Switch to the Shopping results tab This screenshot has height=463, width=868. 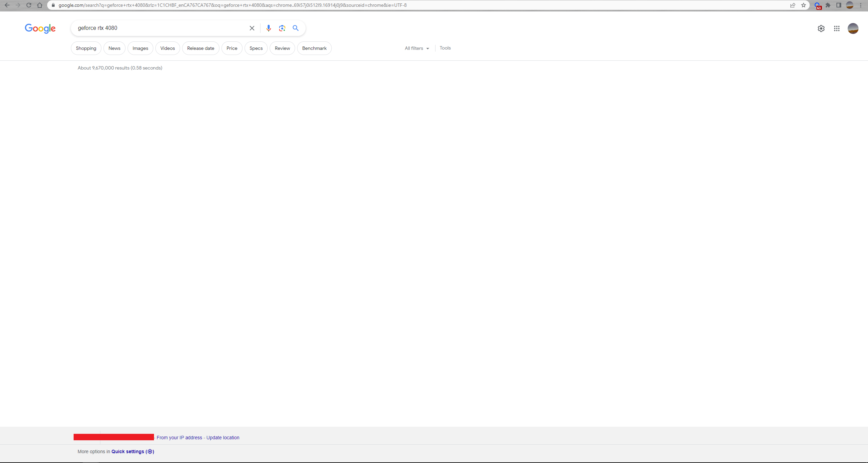tap(86, 48)
